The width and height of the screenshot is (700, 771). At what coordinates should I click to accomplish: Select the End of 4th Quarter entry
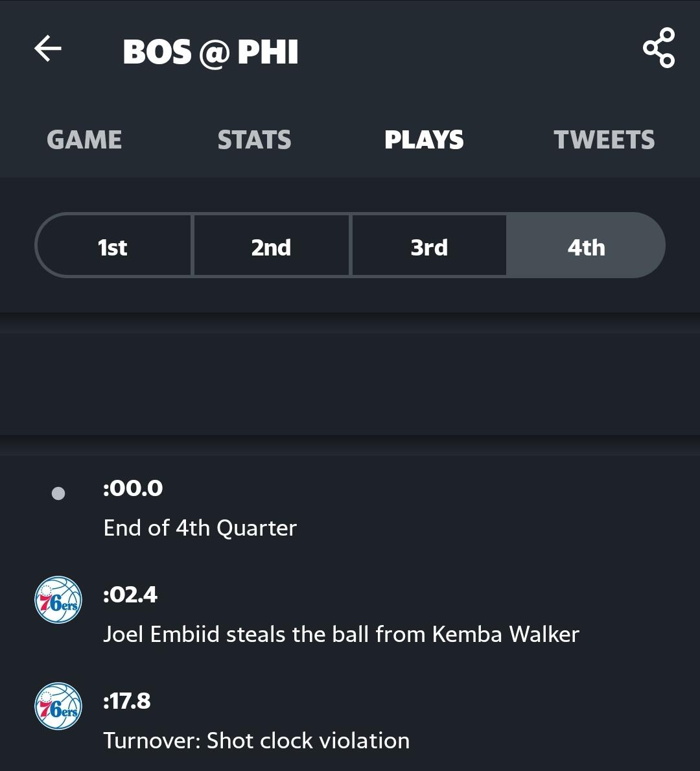[350, 508]
